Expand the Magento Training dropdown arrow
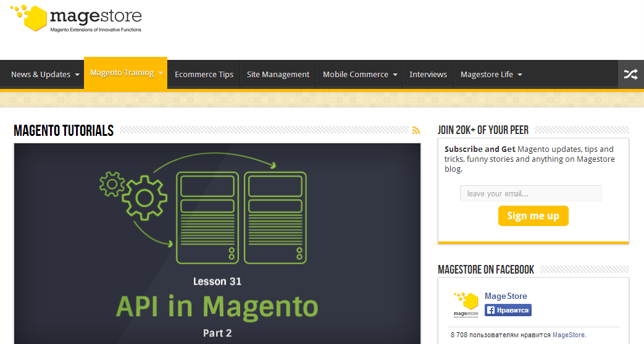The image size is (644, 344). (161, 73)
